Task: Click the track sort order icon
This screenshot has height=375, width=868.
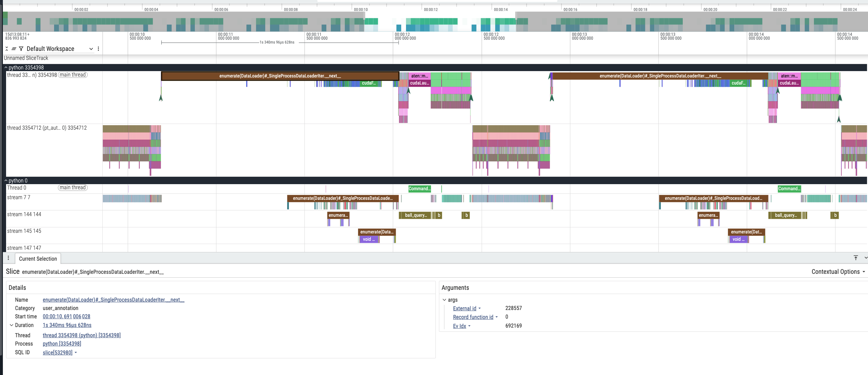Action: pyautogui.click(x=14, y=49)
